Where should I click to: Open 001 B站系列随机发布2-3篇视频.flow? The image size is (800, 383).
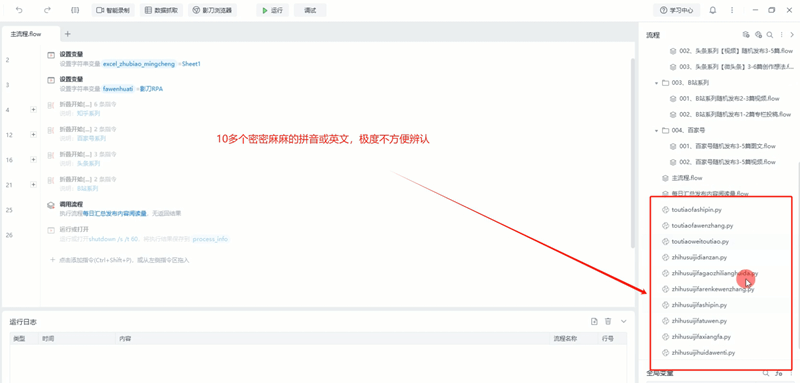pyautogui.click(x=724, y=98)
